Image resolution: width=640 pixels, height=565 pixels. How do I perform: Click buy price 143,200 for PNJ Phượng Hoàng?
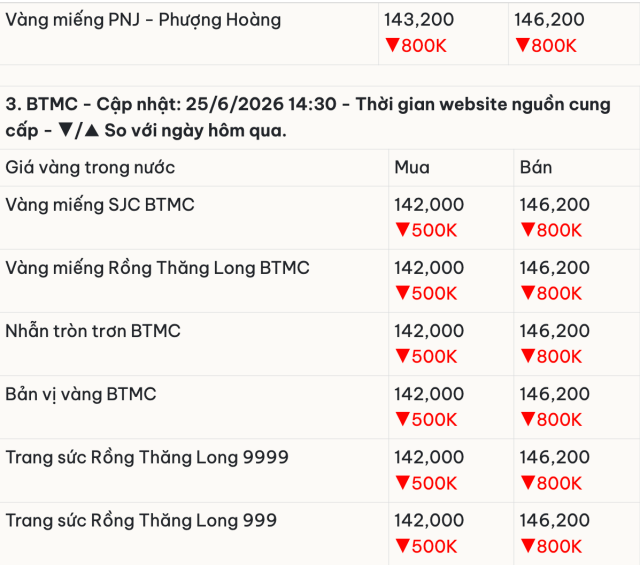[x=419, y=20]
